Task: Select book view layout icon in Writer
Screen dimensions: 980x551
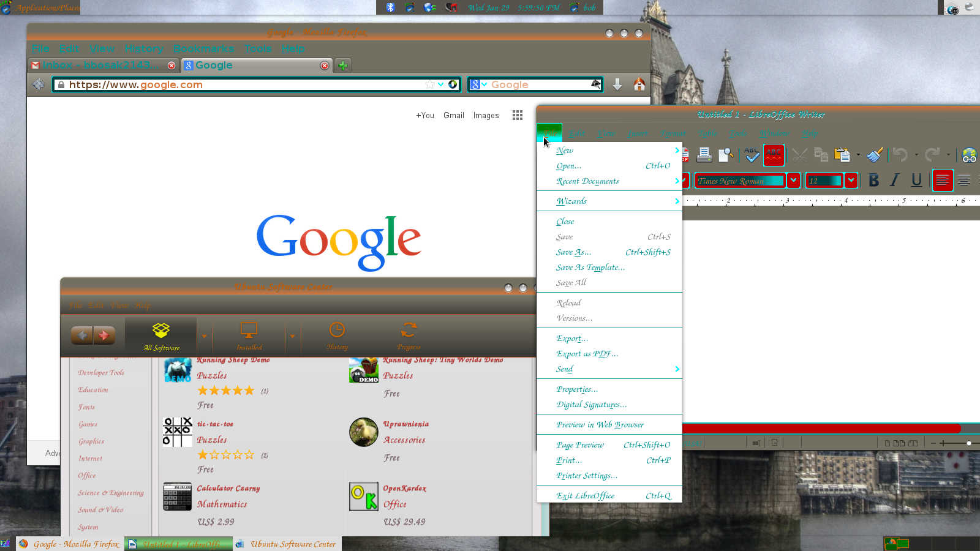Action: click(x=913, y=443)
